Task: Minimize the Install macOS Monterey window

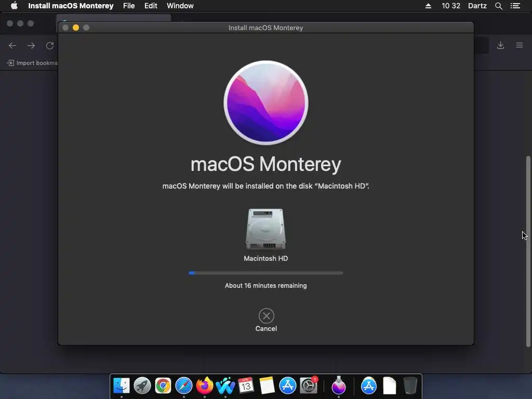Action: (x=76, y=28)
